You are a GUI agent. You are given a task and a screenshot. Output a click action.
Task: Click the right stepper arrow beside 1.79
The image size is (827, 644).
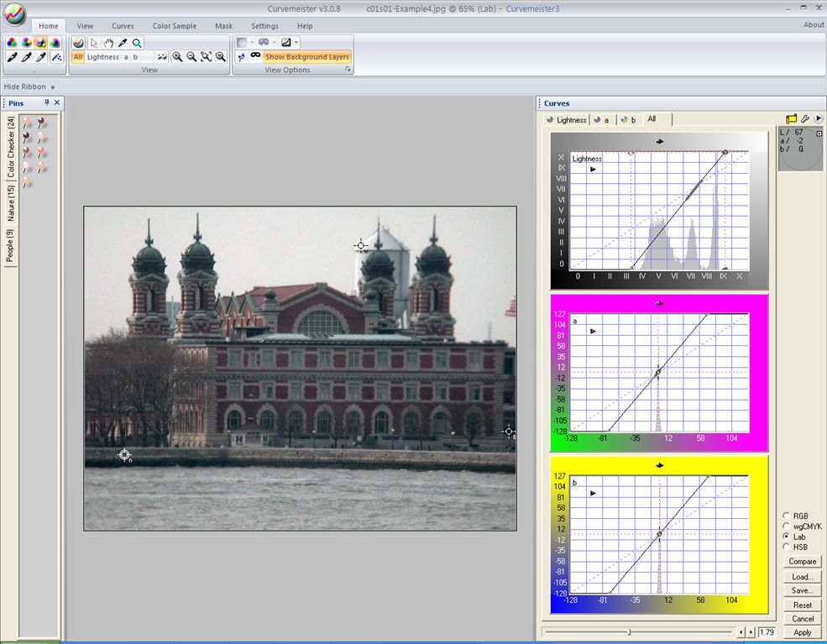751,632
